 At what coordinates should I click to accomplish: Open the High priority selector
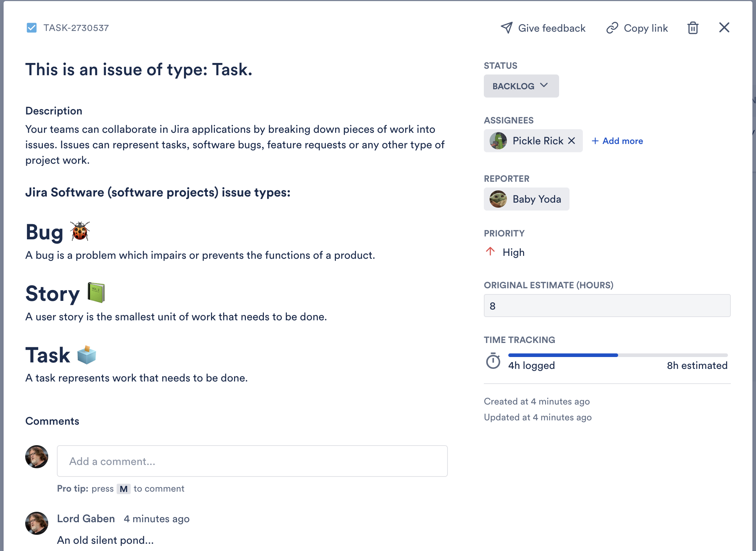point(513,252)
